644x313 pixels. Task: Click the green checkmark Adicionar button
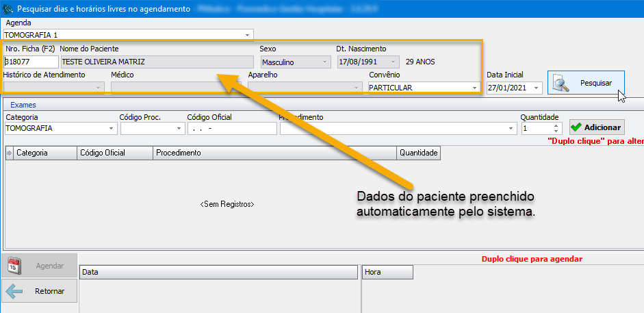pyautogui.click(x=597, y=127)
